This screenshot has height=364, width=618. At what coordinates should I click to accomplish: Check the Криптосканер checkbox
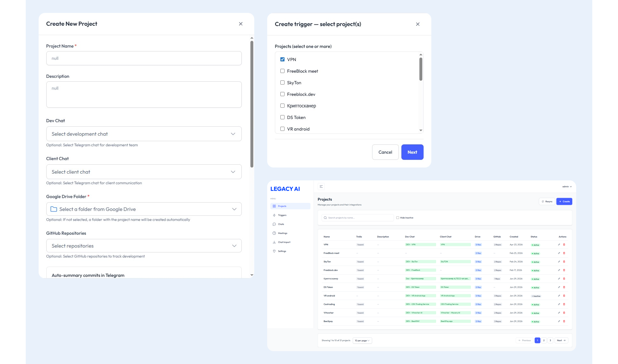pos(282,105)
